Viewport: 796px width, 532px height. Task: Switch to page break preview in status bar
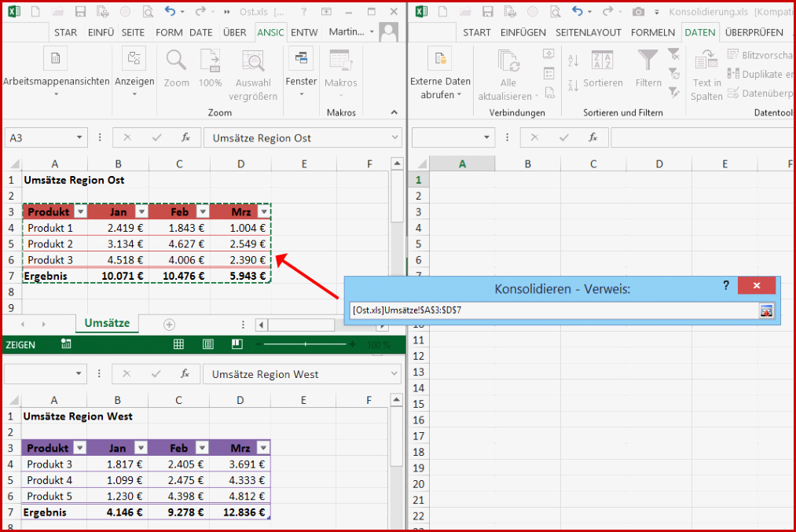tap(237, 344)
